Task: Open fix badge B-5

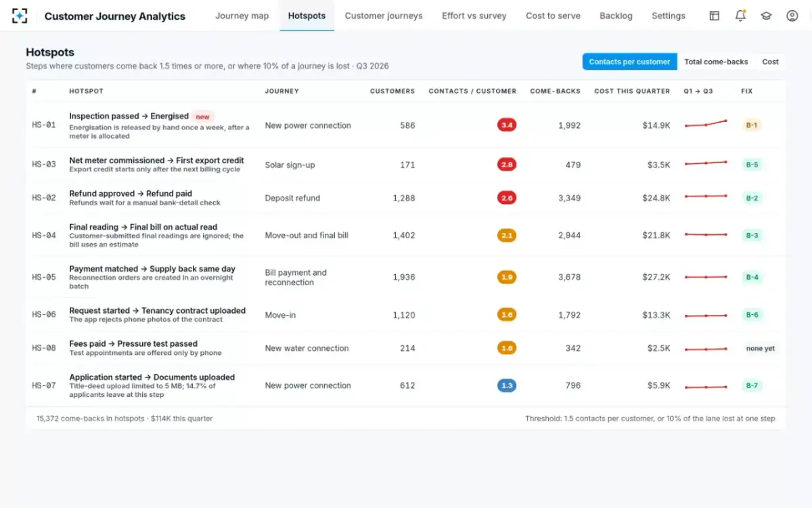Action: (752, 165)
